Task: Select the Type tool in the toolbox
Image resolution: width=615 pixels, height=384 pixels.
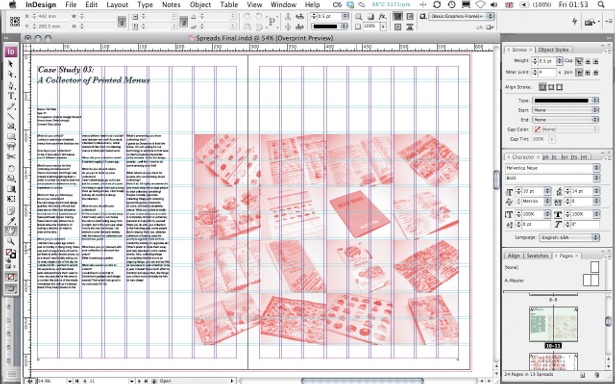Action: click(x=11, y=96)
